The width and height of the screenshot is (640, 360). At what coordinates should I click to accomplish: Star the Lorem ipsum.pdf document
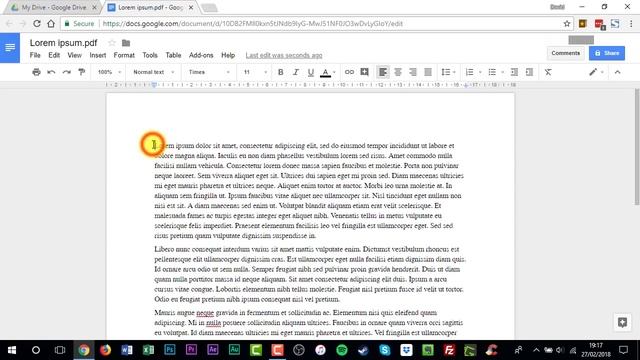pos(112,43)
